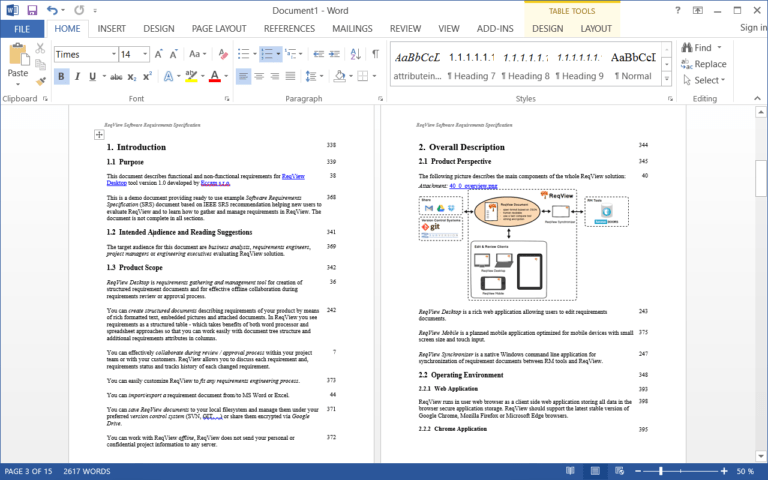Click the Format Painter brush icon
768x480 pixels.
[x=41, y=81]
